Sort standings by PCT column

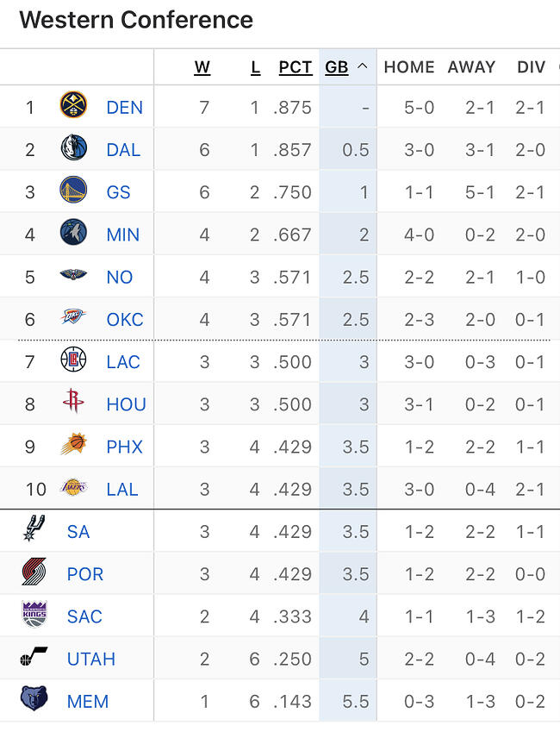point(296,67)
